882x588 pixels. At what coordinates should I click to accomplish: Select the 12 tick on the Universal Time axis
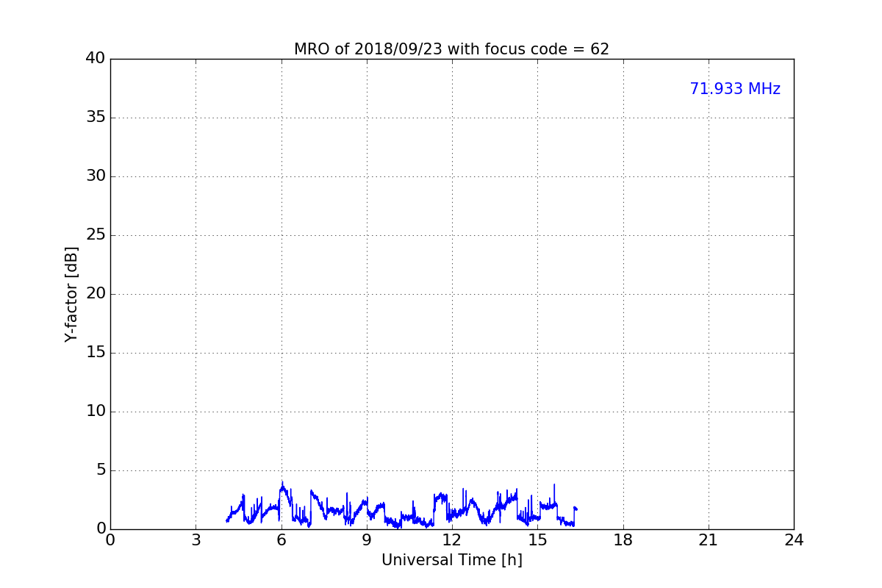(x=452, y=540)
